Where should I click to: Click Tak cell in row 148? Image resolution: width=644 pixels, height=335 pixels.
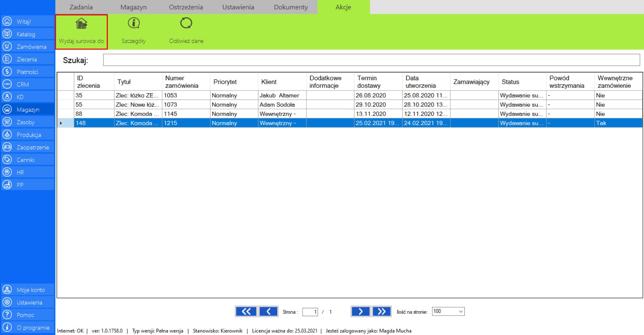(x=618, y=123)
